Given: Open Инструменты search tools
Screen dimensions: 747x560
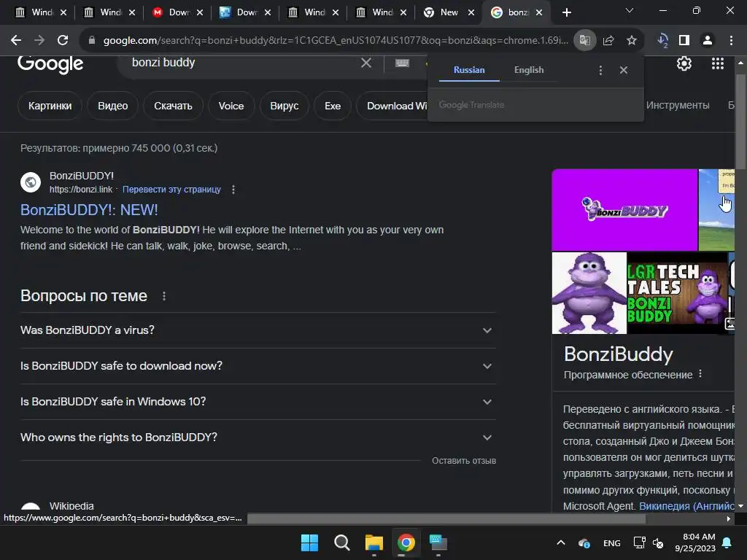Looking at the screenshot, I should pyautogui.click(x=678, y=105).
